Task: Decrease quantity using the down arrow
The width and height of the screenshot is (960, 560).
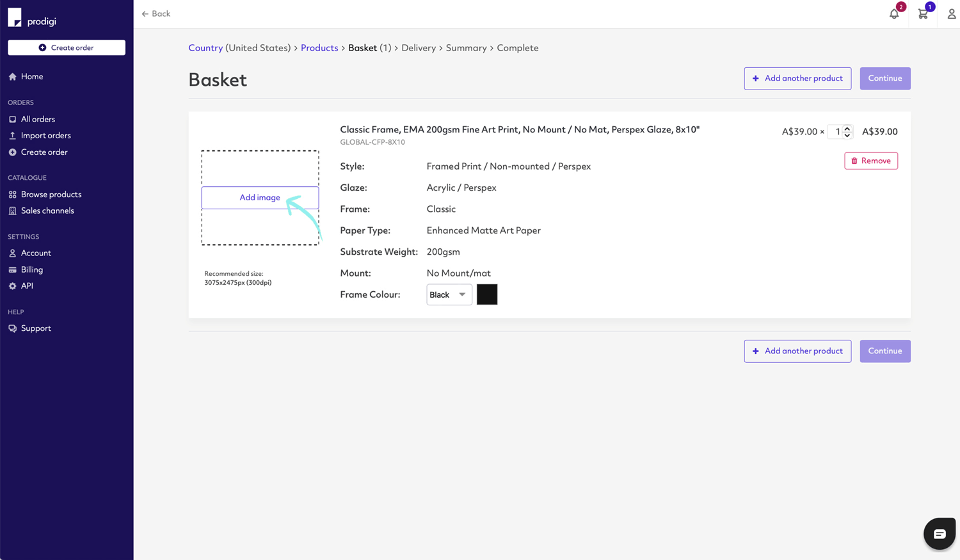Action: tap(847, 135)
